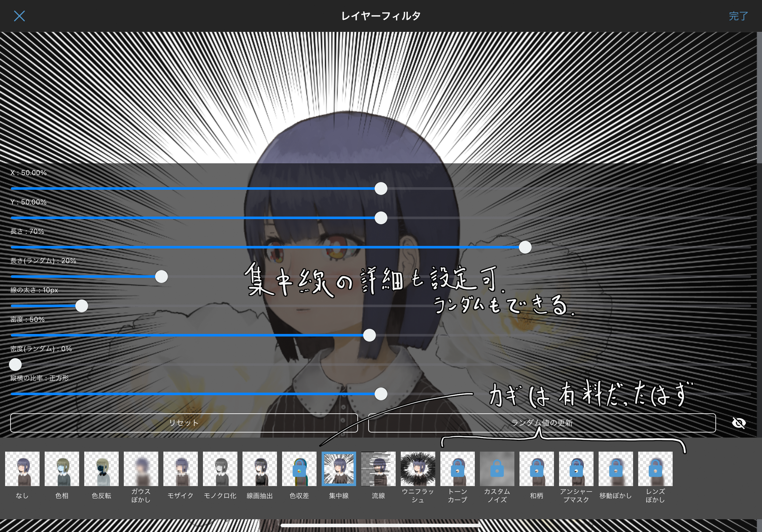Open the locked レンズぼかし filter
The height and width of the screenshot is (532, 762).
(655, 468)
